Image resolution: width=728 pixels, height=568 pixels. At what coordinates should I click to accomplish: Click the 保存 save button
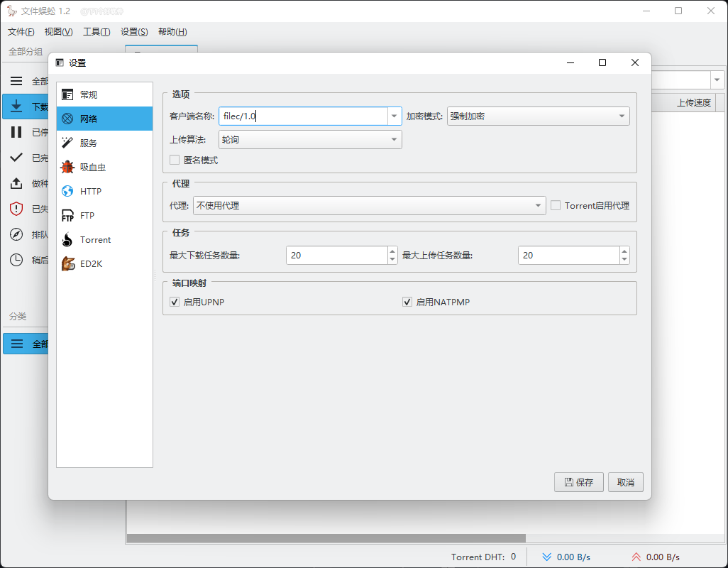pos(578,482)
